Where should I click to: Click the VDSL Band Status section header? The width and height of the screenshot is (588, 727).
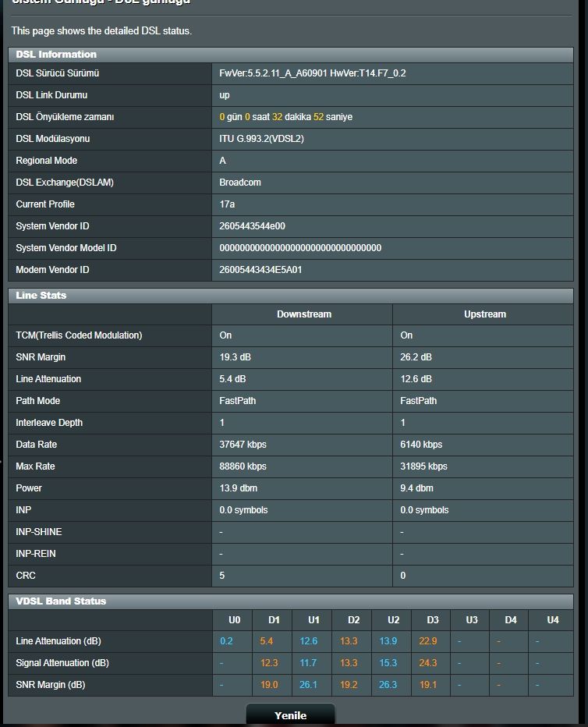(x=291, y=601)
